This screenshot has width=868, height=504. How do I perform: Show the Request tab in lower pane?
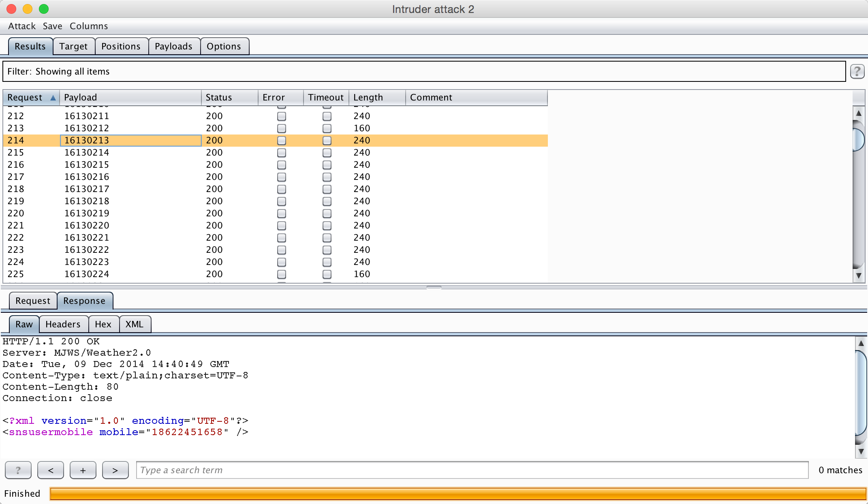pyautogui.click(x=33, y=301)
